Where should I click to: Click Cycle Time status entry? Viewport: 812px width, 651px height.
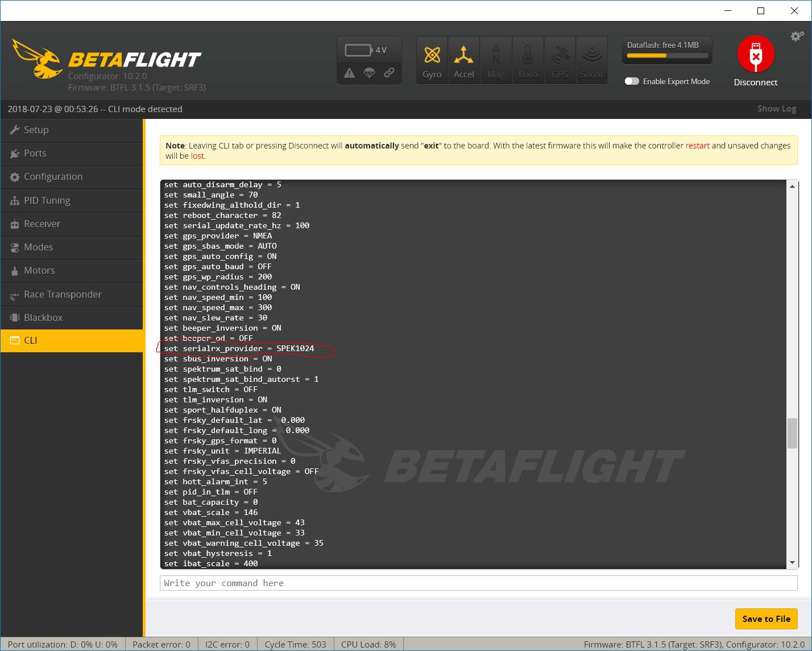tap(295, 644)
